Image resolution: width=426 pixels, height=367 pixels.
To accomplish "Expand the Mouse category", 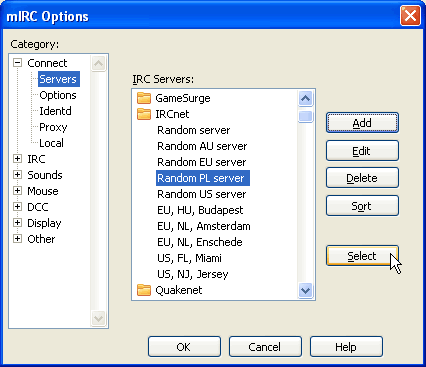I will tap(17, 191).
